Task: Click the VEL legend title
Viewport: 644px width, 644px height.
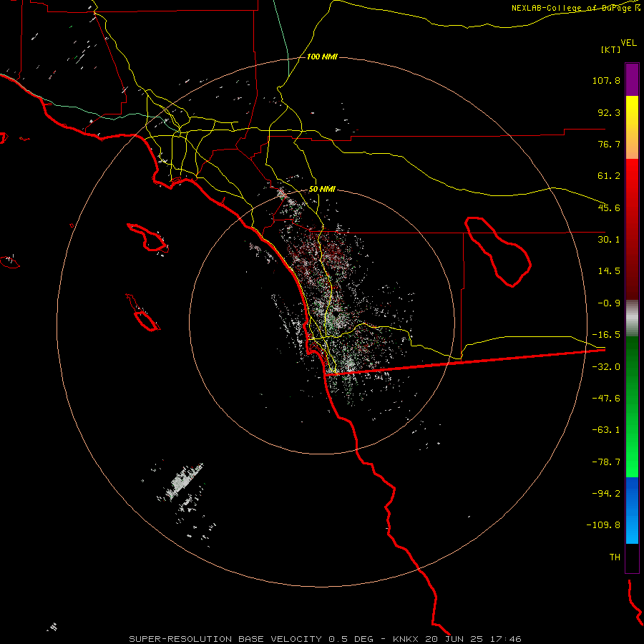Action: 628,43
